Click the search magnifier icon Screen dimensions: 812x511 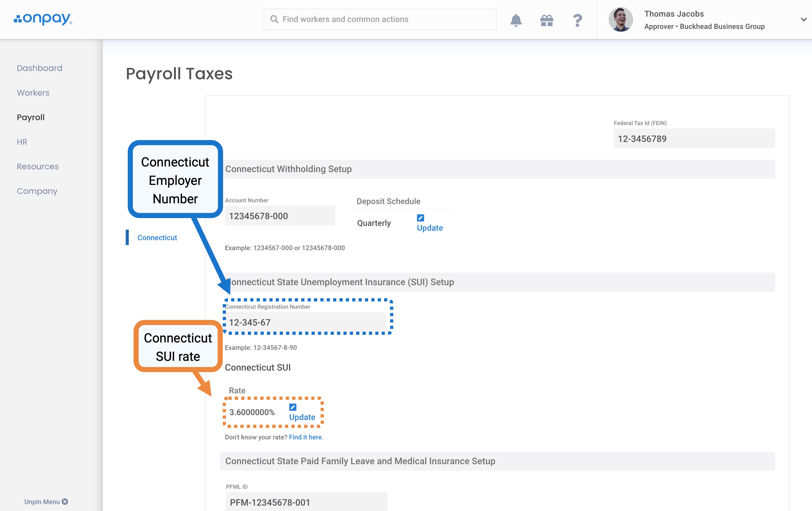274,19
